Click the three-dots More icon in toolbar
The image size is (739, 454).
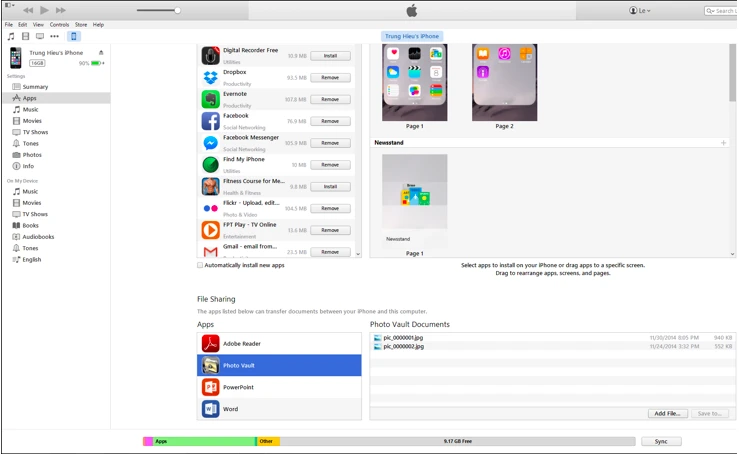coord(54,36)
